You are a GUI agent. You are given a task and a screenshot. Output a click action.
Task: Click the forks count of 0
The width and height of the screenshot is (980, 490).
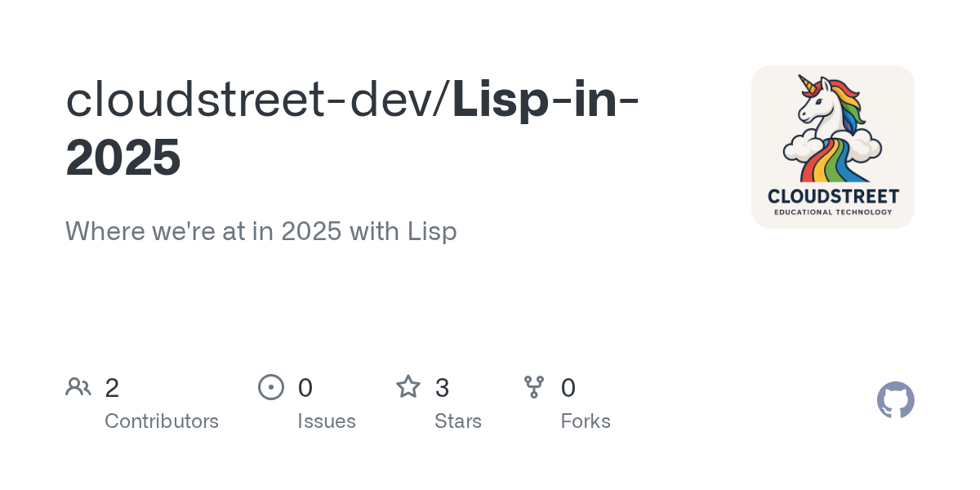pyautogui.click(x=568, y=388)
